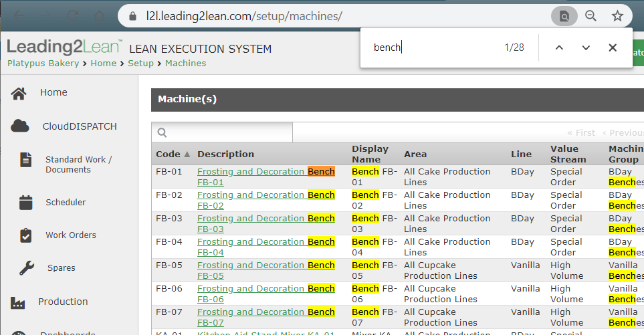
Task: Sort by Display Name column header
Action: 370,154
